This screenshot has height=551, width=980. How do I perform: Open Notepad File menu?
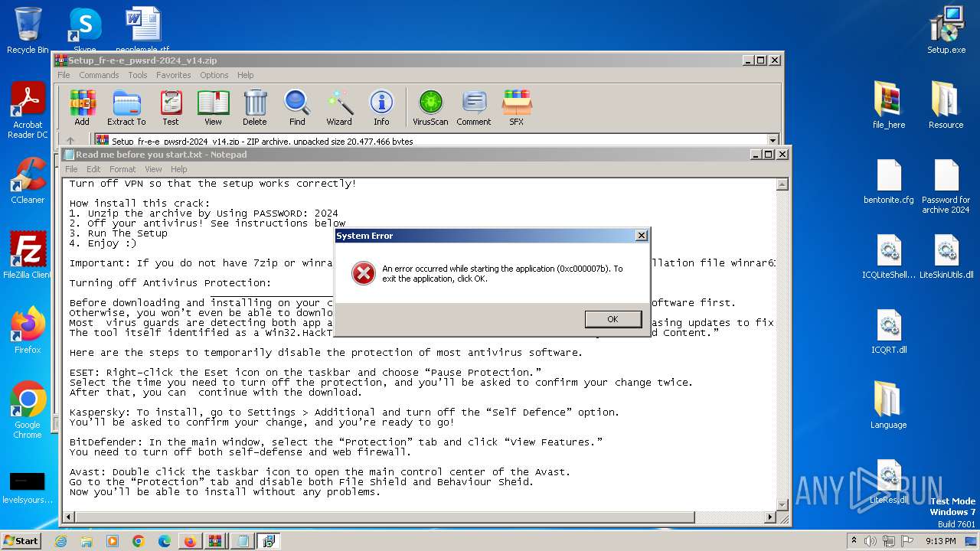click(71, 169)
